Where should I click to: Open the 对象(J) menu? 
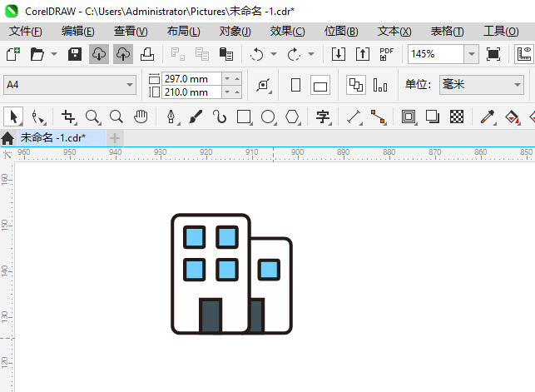tap(235, 31)
